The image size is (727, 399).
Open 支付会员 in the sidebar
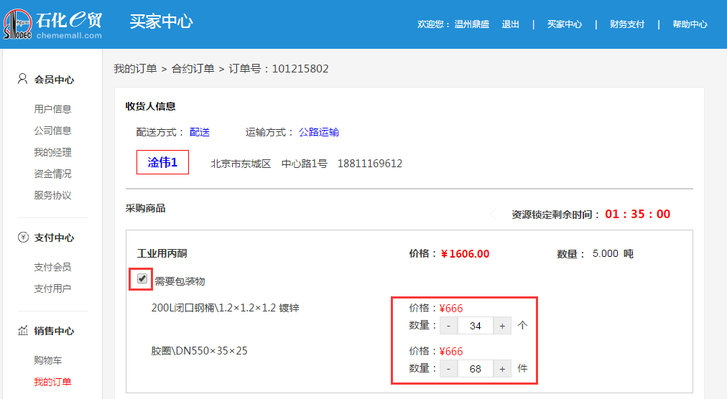pos(52,267)
